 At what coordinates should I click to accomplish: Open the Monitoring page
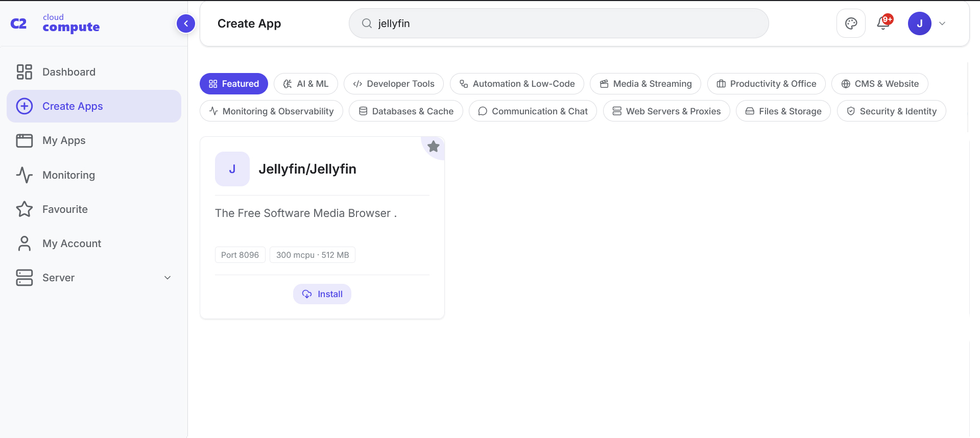pyautogui.click(x=94, y=175)
